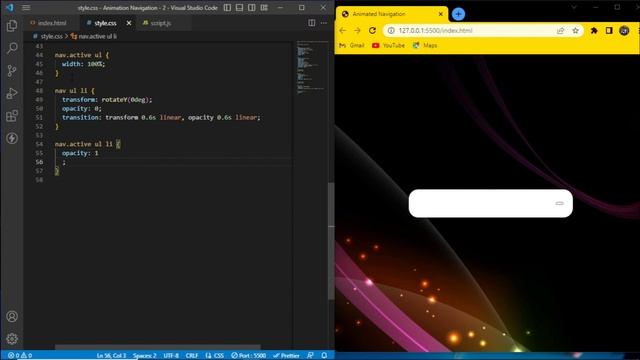
Task: Toggle the Primary Side Bar layout button
Action: click(x=227, y=7)
